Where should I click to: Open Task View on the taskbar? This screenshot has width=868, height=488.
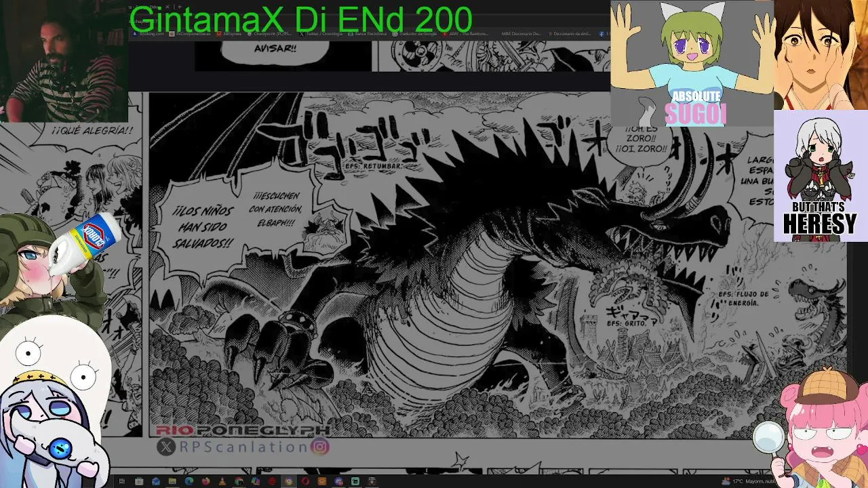click(x=122, y=481)
